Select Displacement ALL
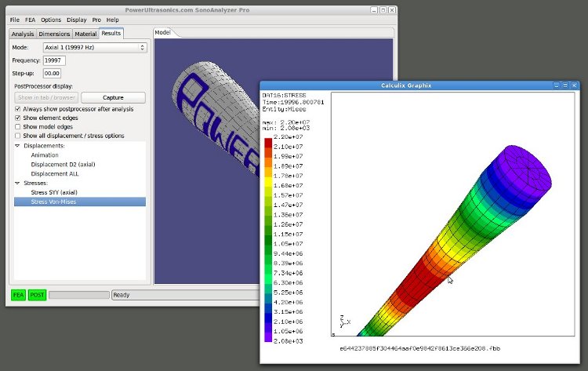 (55, 173)
